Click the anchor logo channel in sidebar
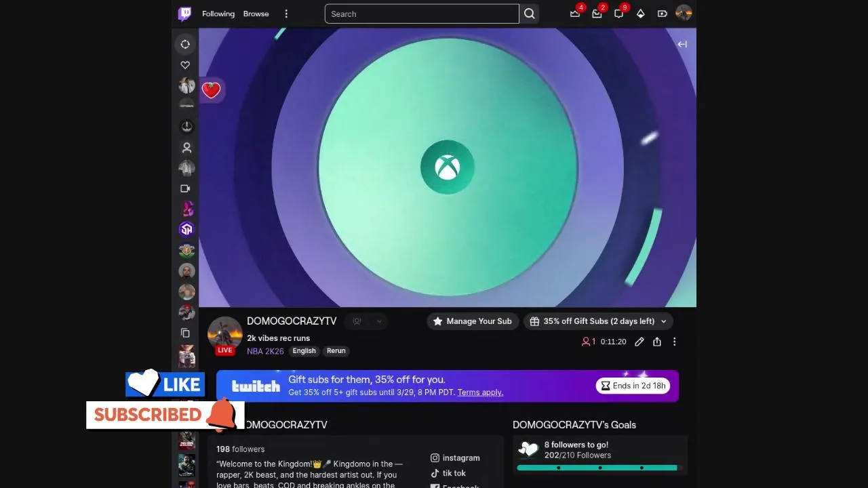This screenshot has height=488, width=868. tap(186, 127)
